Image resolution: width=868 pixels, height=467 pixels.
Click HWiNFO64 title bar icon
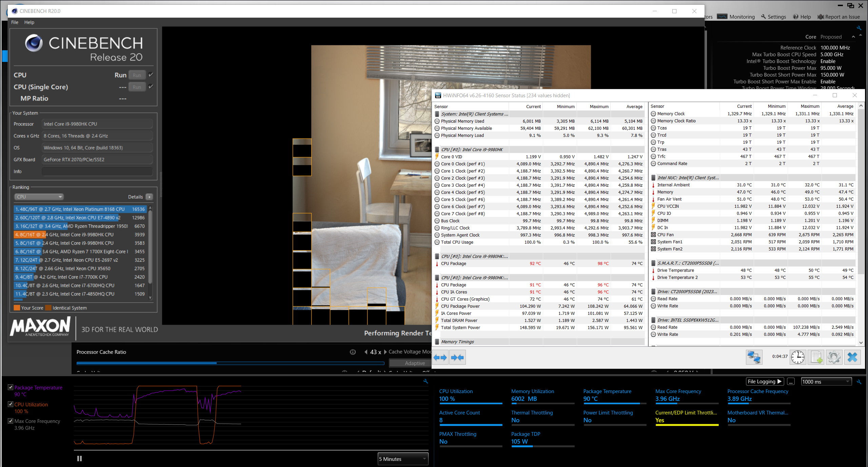[438, 96]
